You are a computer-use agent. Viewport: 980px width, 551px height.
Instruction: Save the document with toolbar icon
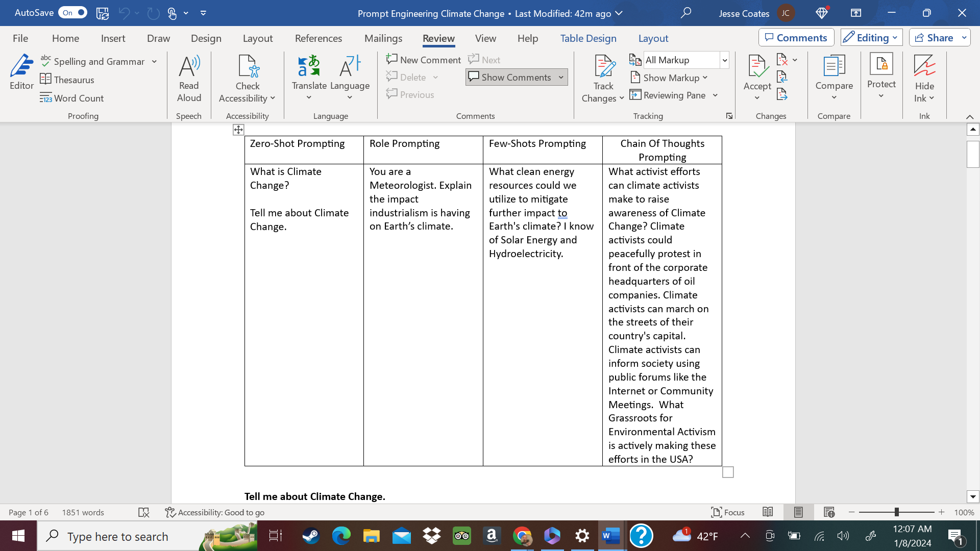pos(103,13)
